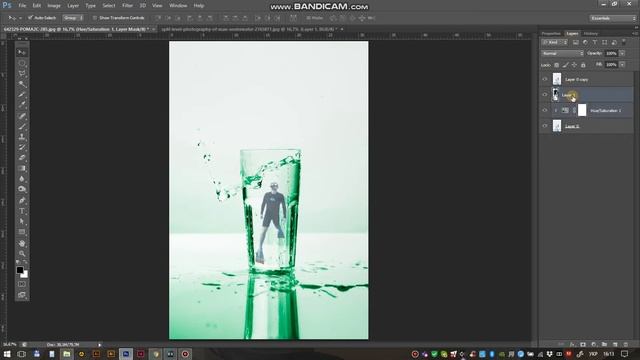Hide the Layer 0 copy layer

pos(544,79)
